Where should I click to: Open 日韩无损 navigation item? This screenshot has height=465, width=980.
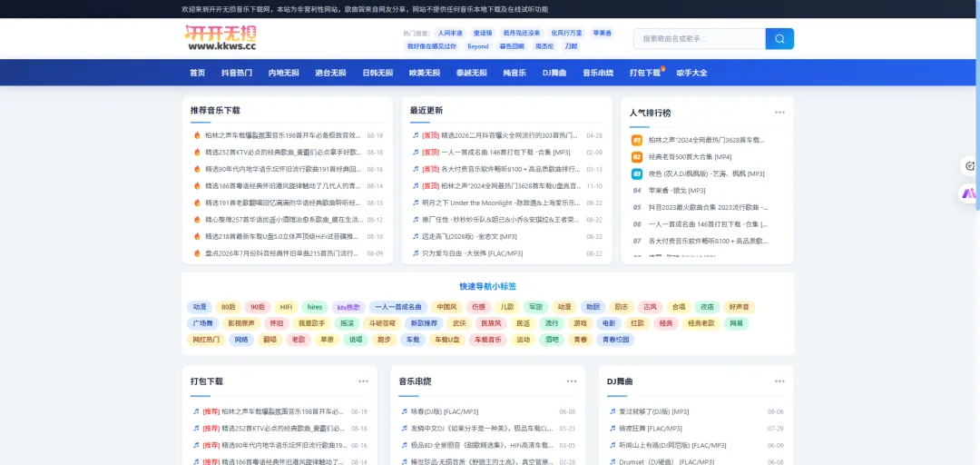pos(377,73)
